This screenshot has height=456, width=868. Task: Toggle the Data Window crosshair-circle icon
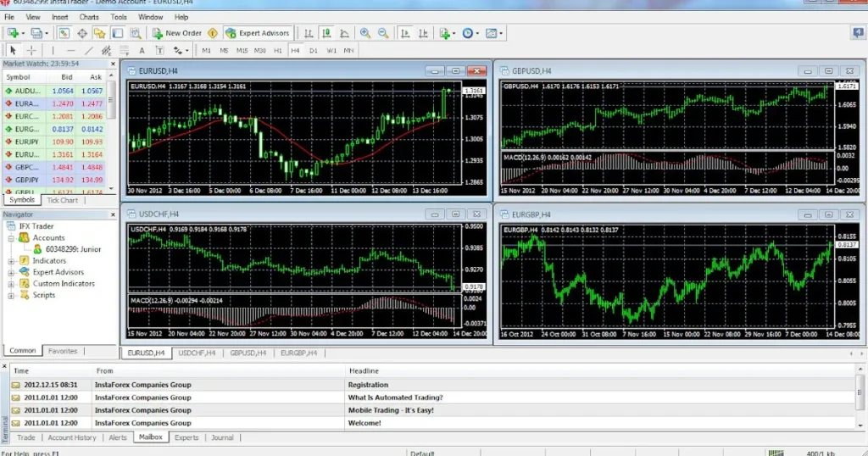coord(82,33)
